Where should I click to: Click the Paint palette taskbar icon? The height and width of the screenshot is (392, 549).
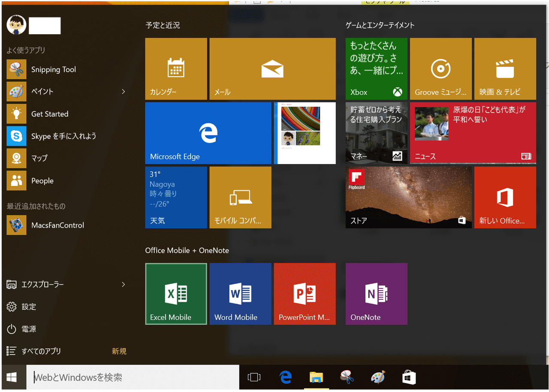[378, 377]
